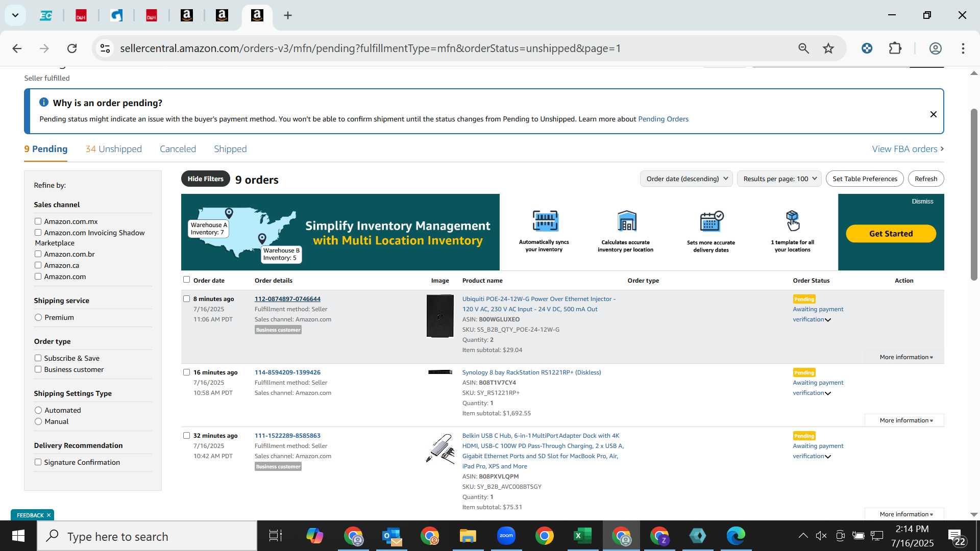The image size is (980, 551).
Task: Check the Subscribe & Save order type
Action: (x=38, y=358)
